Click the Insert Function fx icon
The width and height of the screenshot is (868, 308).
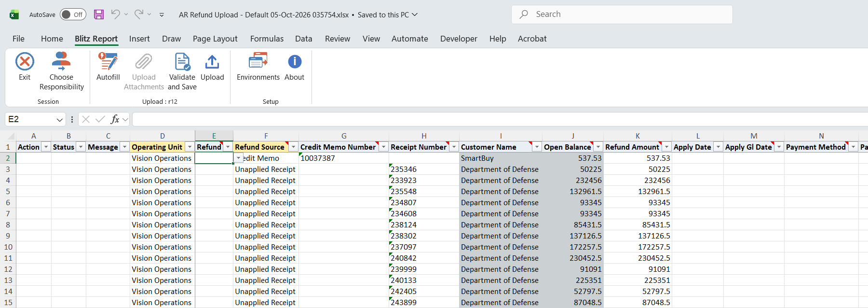115,119
